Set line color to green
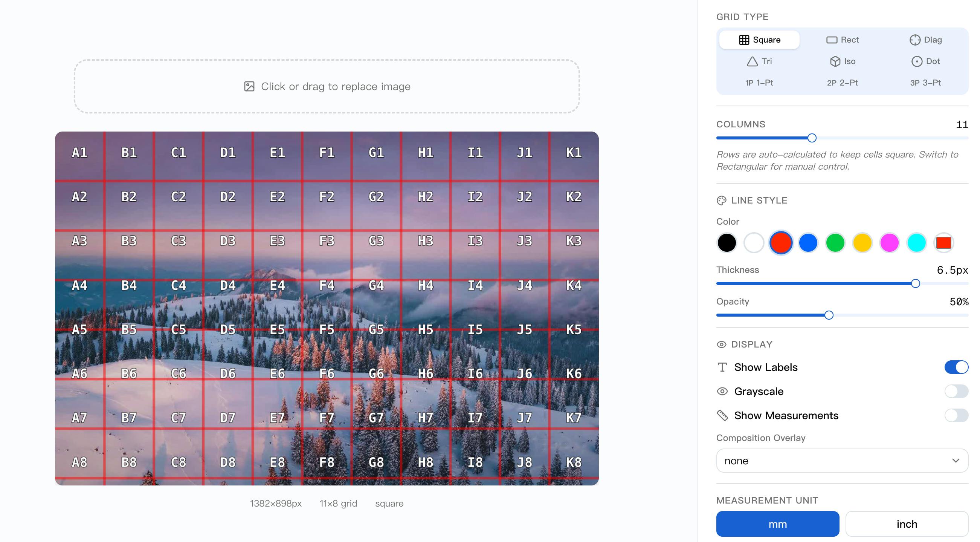Viewport: 980px width, 542px height. click(x=835, y=243)
